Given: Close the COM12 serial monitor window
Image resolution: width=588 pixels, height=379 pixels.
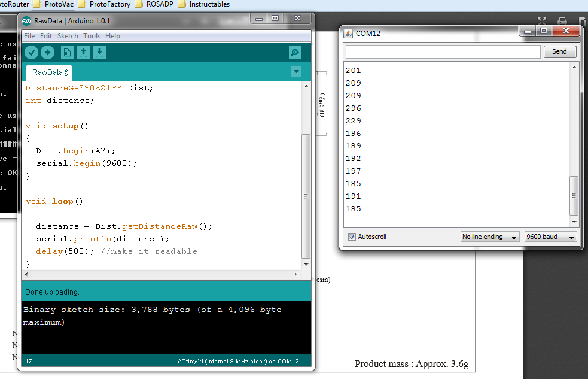Looking at the screenshot, I should point(566,31).
